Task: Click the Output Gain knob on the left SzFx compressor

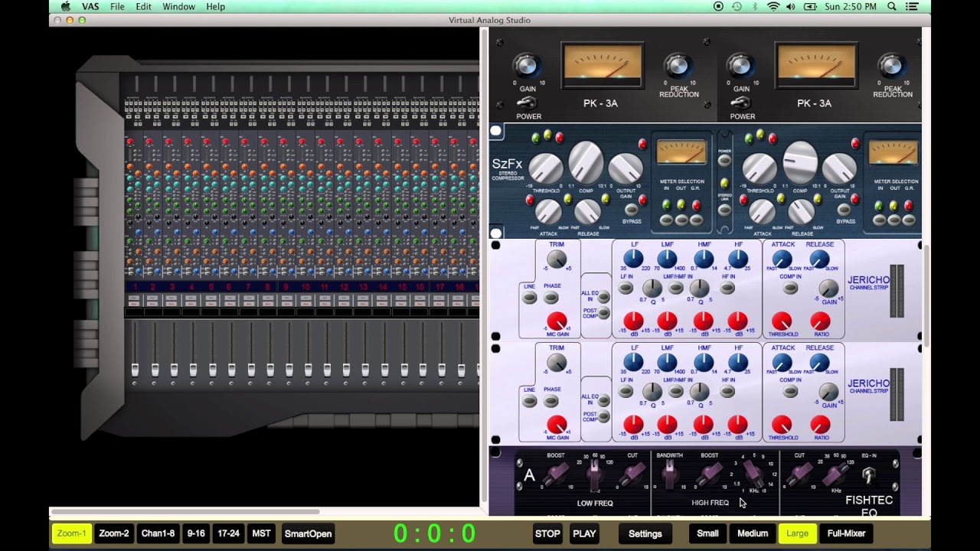Action: point(626,168)
